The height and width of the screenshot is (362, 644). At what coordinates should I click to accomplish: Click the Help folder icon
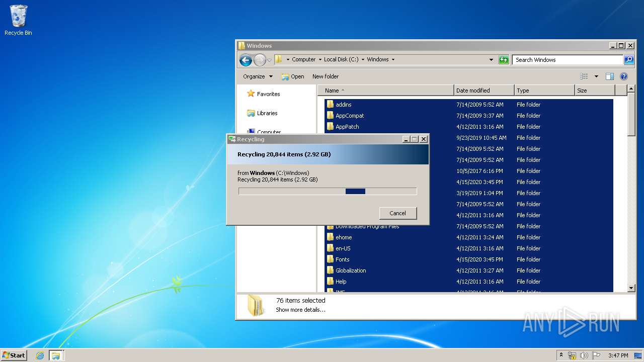[x=330, y=281]
